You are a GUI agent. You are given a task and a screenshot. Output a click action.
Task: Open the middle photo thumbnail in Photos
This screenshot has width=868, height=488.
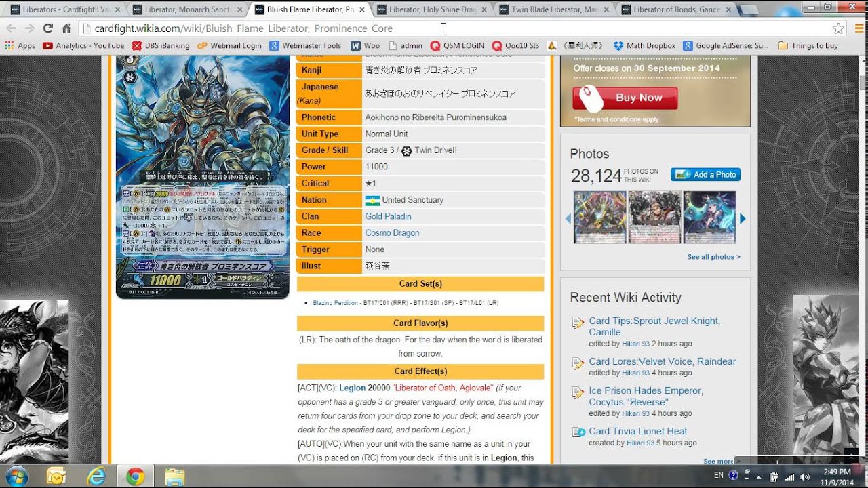[x=654, y=217]
